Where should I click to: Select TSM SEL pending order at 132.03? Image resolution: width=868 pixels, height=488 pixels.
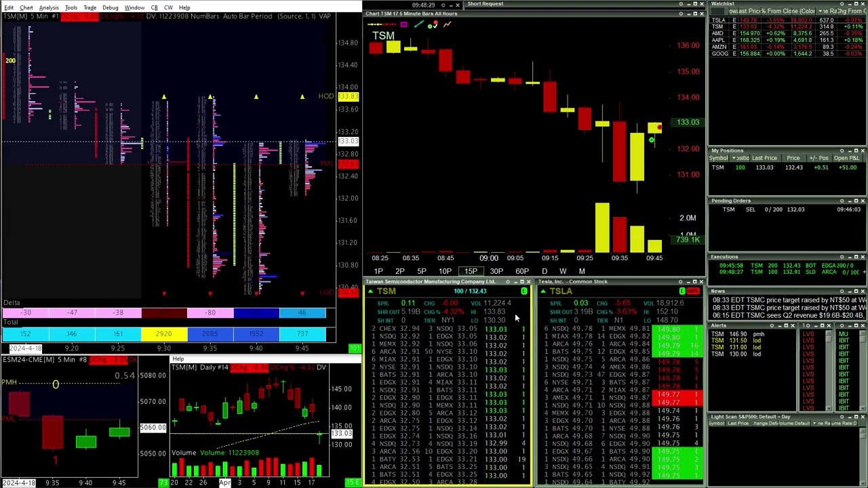(x=787, y=209)
